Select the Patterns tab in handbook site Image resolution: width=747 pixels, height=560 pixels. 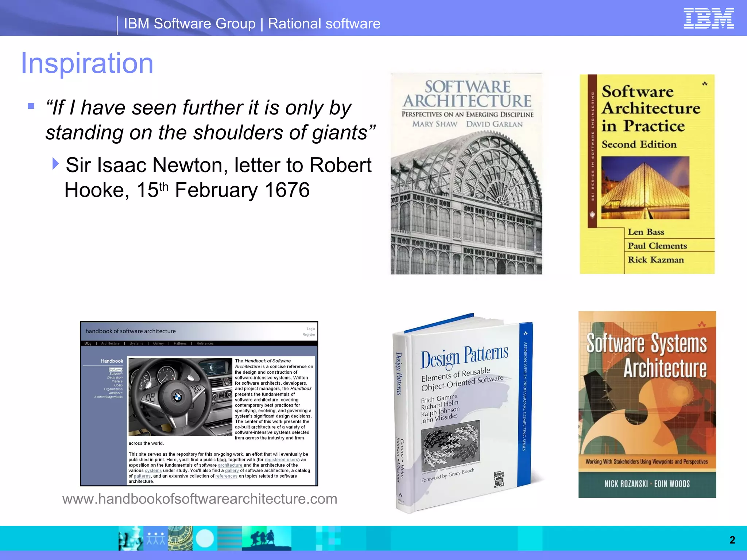coord(180,343)
